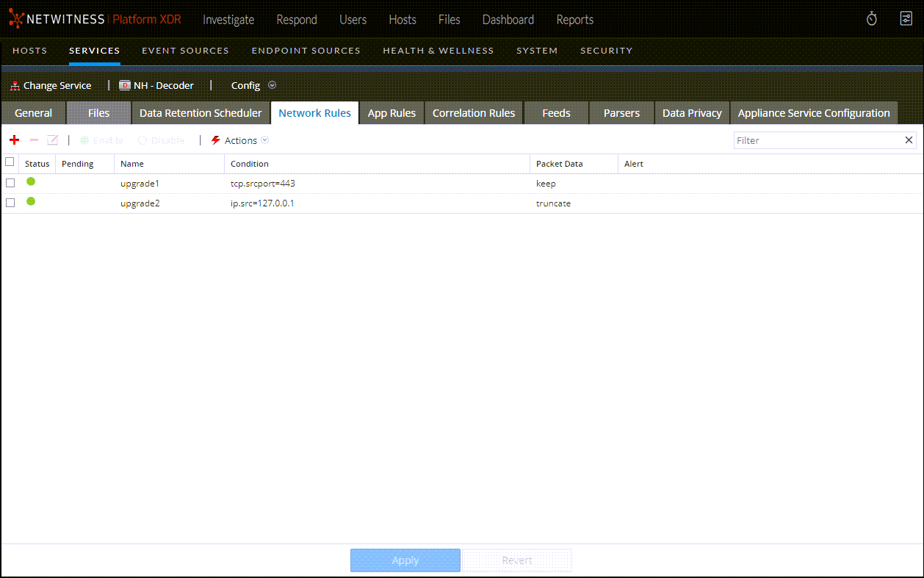This screenshot has width=924, height=578.
Task: Open the stopwatch jobs icon
Action: [871, 19]
